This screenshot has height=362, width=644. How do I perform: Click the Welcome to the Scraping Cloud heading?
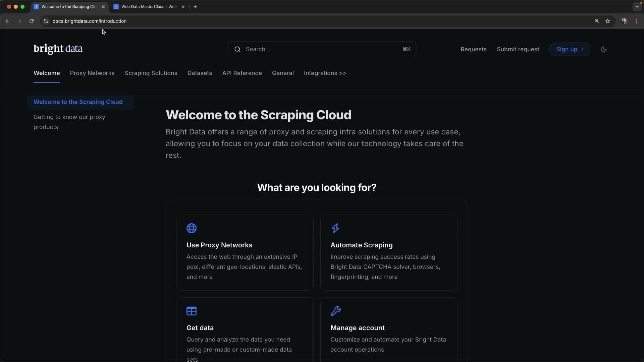click(x=259, y=115)
